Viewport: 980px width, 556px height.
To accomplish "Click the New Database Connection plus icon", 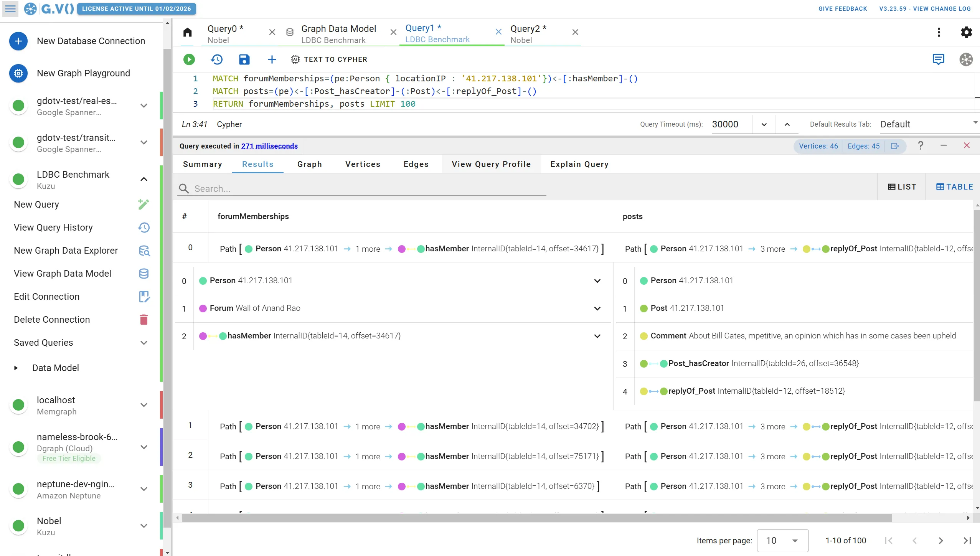I will click(18, 41).
